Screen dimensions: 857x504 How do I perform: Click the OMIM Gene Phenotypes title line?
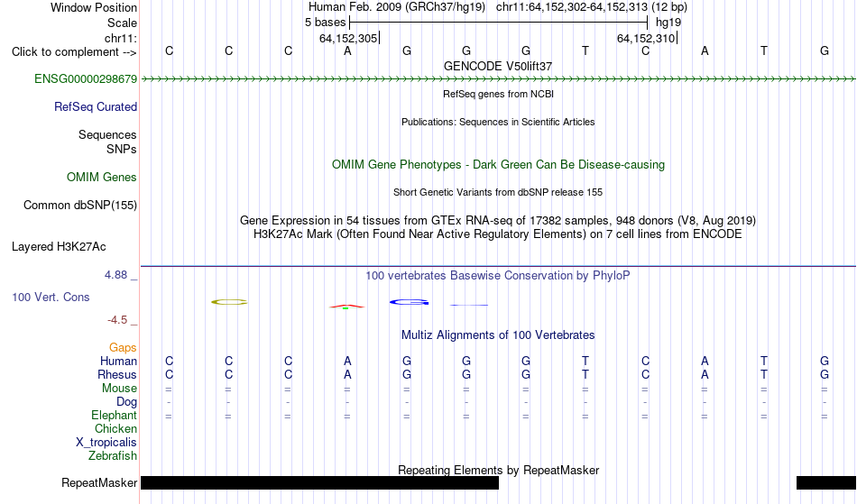coord(498,164)
